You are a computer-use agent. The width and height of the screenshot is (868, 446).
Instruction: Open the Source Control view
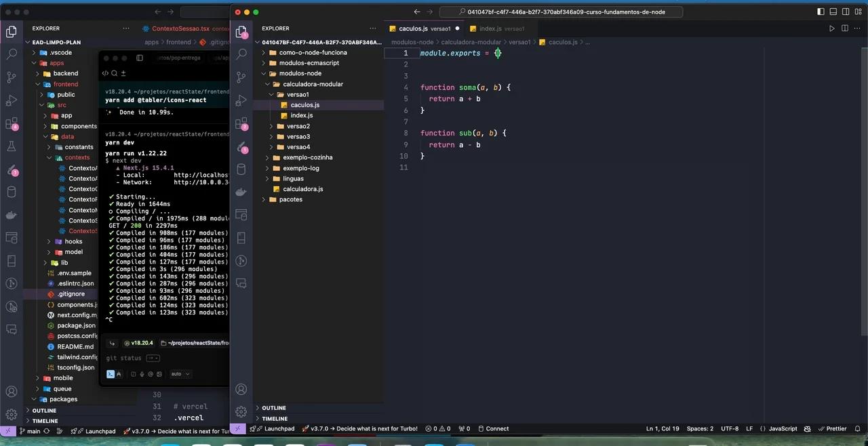click(241, 77)
